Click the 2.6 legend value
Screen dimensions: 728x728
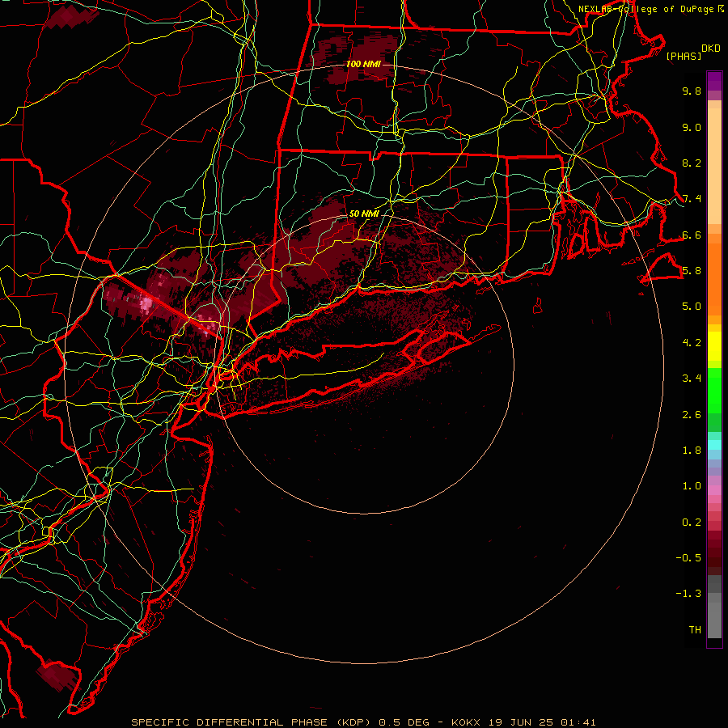(692, 415)
